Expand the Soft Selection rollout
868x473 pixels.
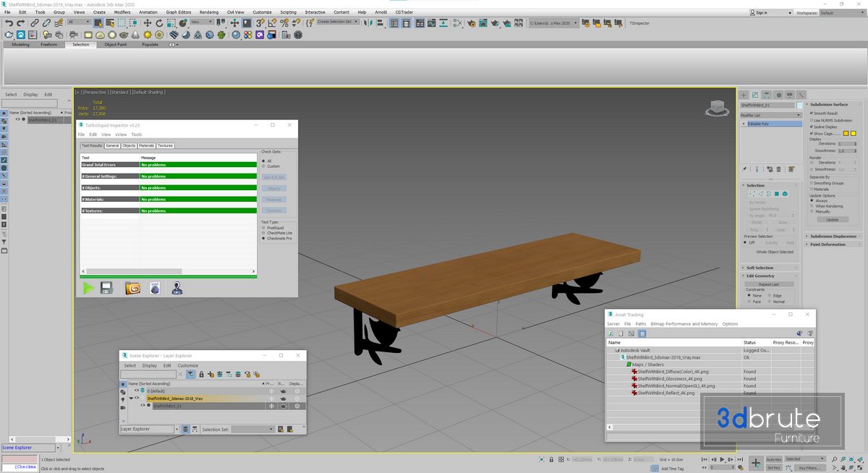[759, 268]
